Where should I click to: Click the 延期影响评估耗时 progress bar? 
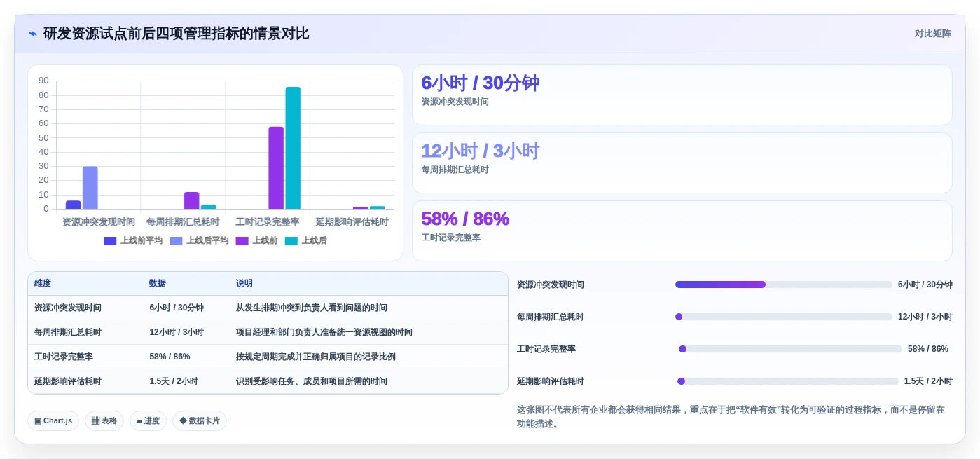pyautogui.click(x=787, y=381)
